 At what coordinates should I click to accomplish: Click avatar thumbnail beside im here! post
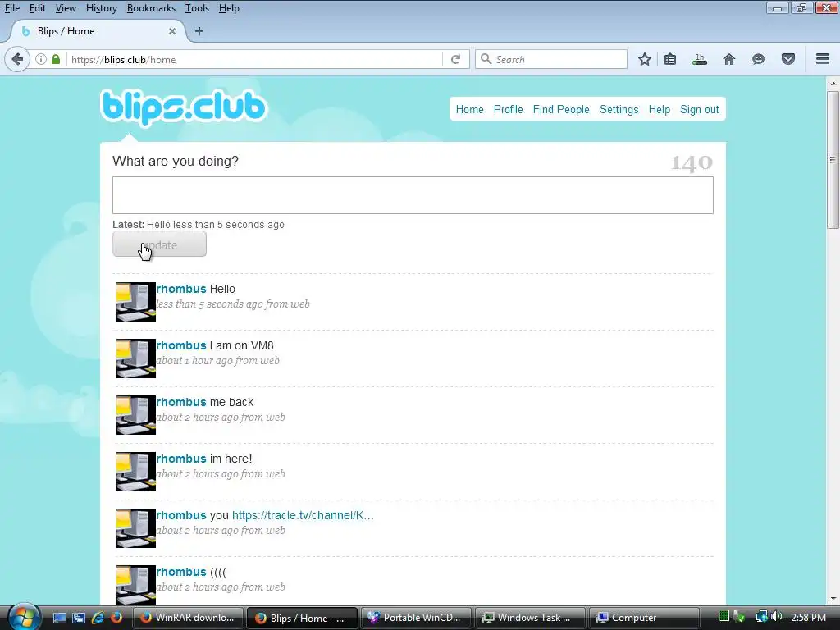136,472
